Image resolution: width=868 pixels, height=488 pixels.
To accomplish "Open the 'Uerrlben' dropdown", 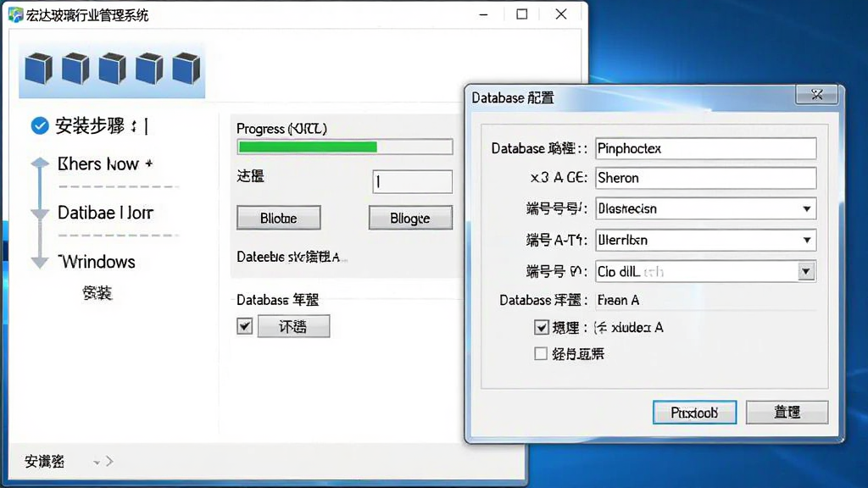I will point(706,240).
